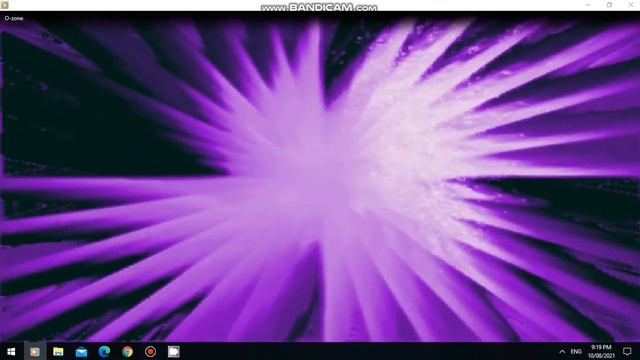Open the Windows Start menu
Screen dimensions: 640x360
11,351
